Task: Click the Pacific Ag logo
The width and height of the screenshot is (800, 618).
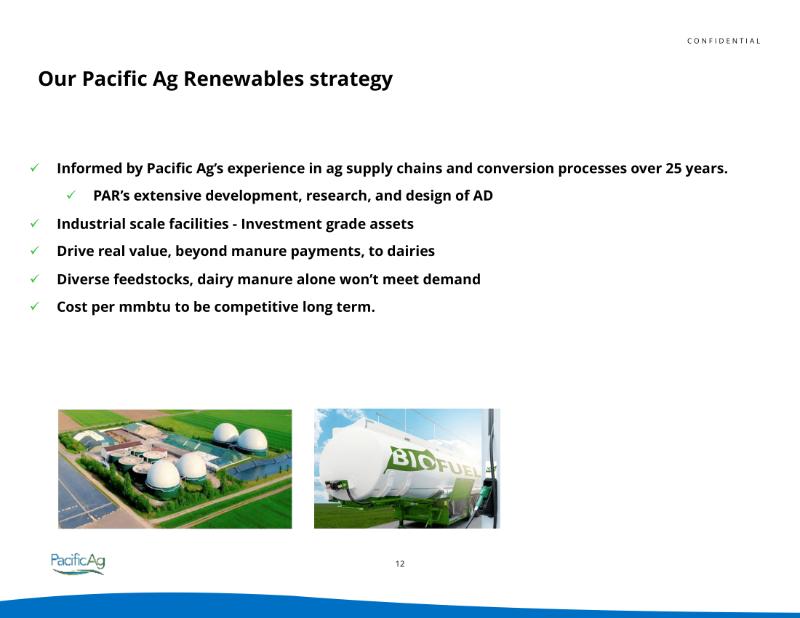Action: (x=78, y=563)
